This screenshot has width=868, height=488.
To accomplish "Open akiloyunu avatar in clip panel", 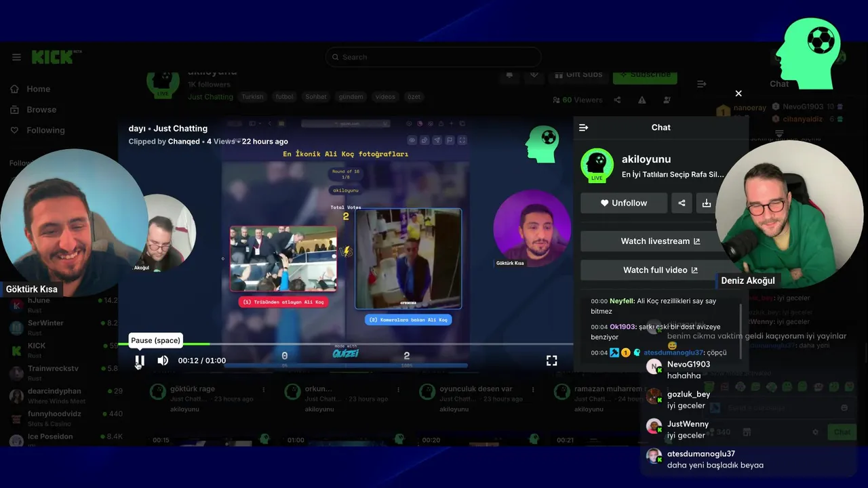I will [x=597, y=165].
